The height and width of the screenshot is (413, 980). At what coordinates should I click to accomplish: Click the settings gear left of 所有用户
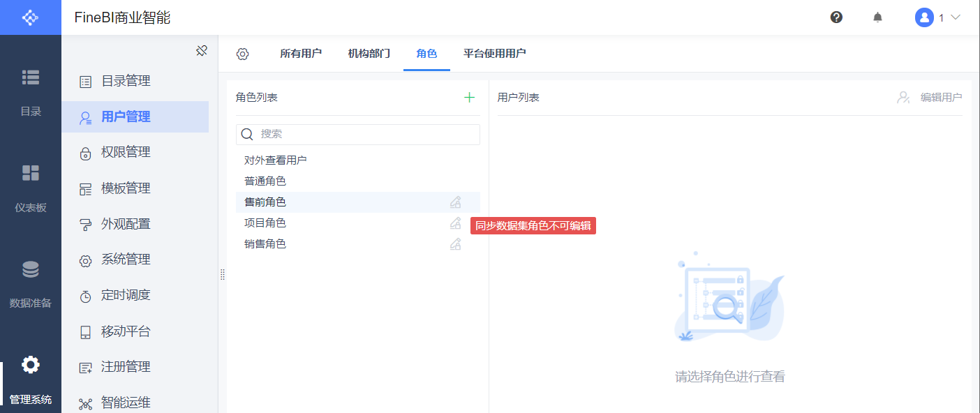tap(243, 54)
